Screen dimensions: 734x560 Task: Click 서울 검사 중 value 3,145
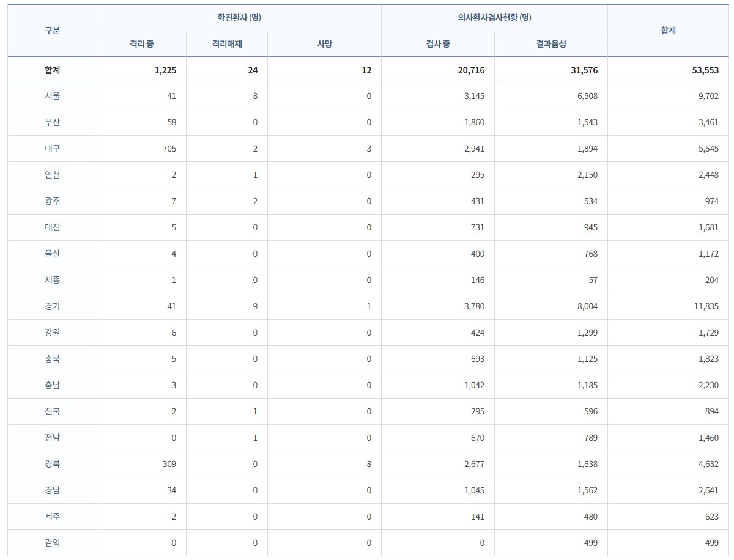pyautogui.click(x=474, y=96)
